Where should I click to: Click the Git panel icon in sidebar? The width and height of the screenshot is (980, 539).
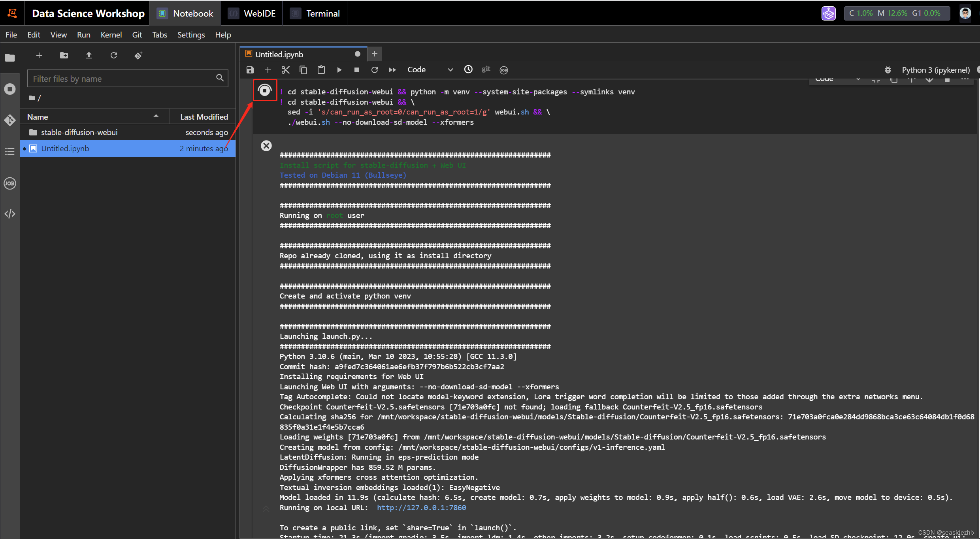(9, 120)
